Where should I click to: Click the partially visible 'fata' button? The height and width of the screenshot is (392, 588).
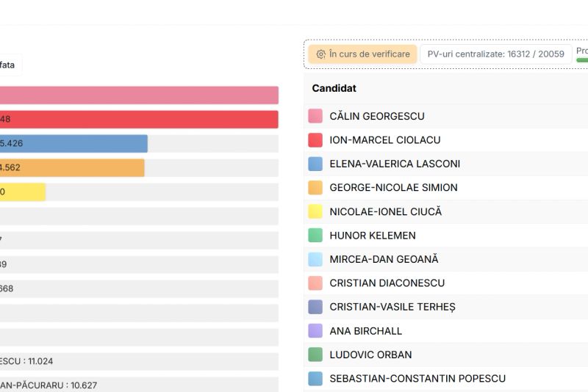pos(9,65)
